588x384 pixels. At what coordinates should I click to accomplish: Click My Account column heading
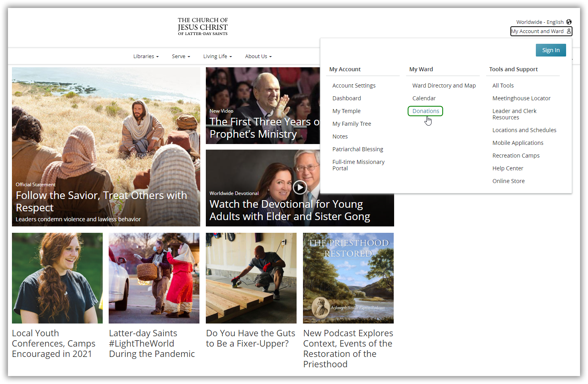(x=345, y=69)
